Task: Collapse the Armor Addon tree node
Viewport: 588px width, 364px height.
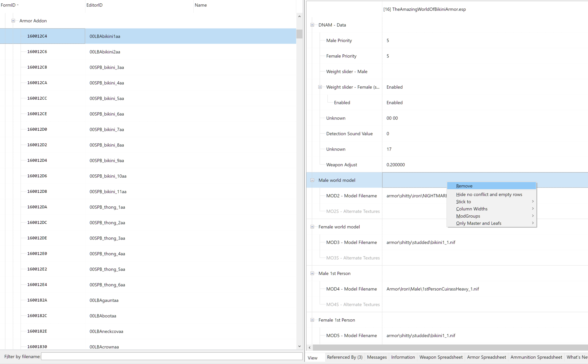Action: coord(13,21)
